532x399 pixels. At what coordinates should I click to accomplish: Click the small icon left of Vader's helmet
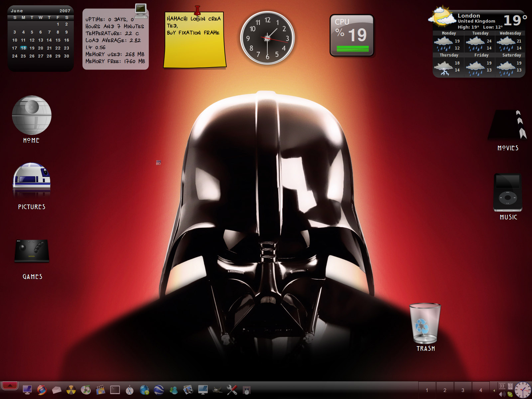(x=159, y=163)
